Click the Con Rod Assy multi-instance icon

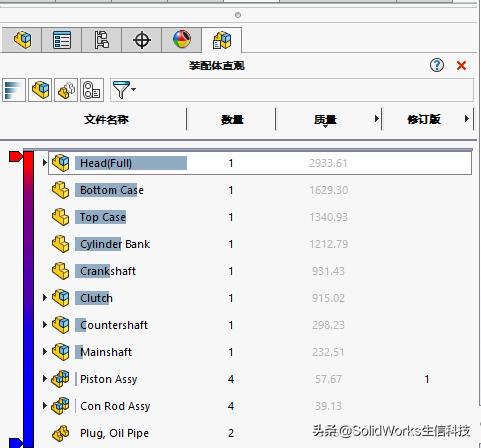(61, 406)
